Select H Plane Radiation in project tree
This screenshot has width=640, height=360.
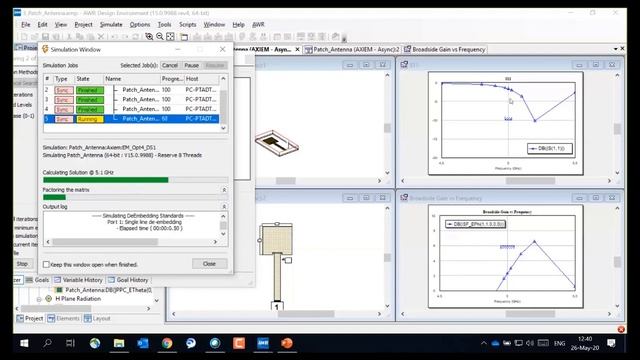click(x=78, y=299)
